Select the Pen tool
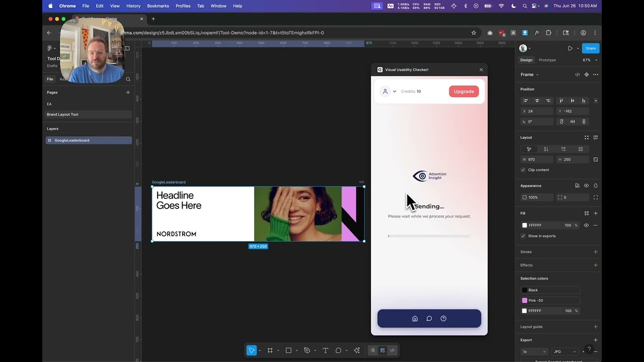 pyautogui.click(x=307, y=350)
